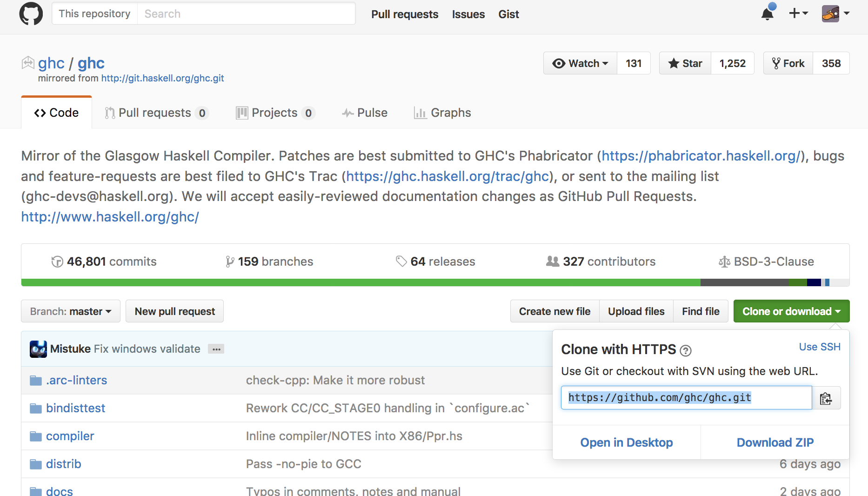
Task: View the 358 forks count
Action: [x=831, y=63]
